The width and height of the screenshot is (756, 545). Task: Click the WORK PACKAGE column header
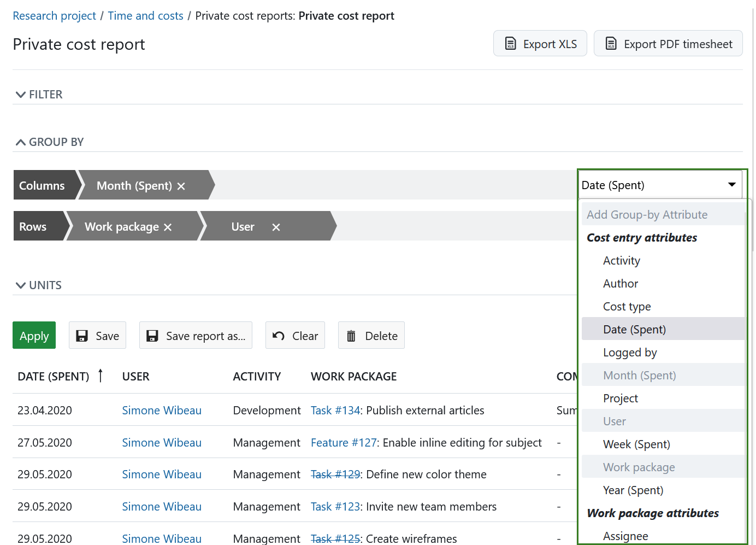tap(354, 377)
